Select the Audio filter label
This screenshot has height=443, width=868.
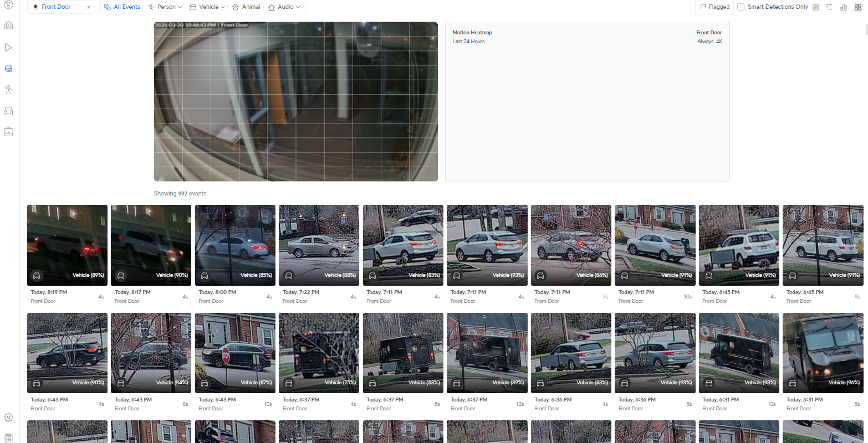click(285, 7)
